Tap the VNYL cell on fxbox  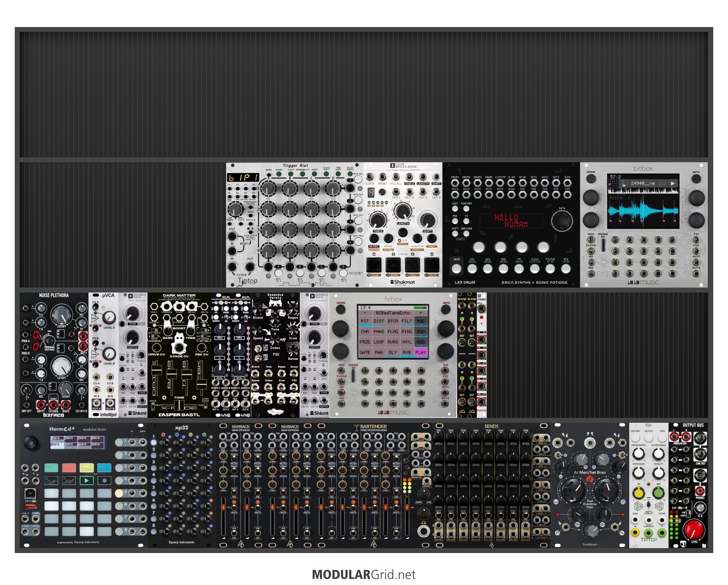coord(407,342)
